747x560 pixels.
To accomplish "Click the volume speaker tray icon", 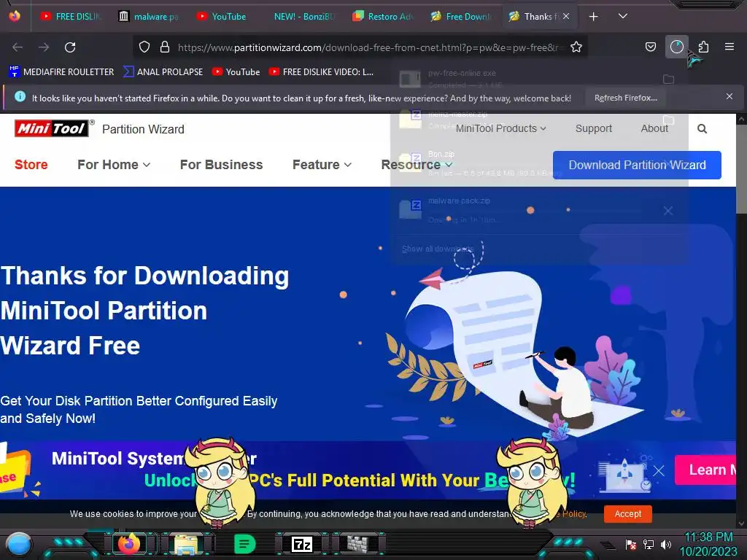I will pyautogui.click(x=666, y=544).
